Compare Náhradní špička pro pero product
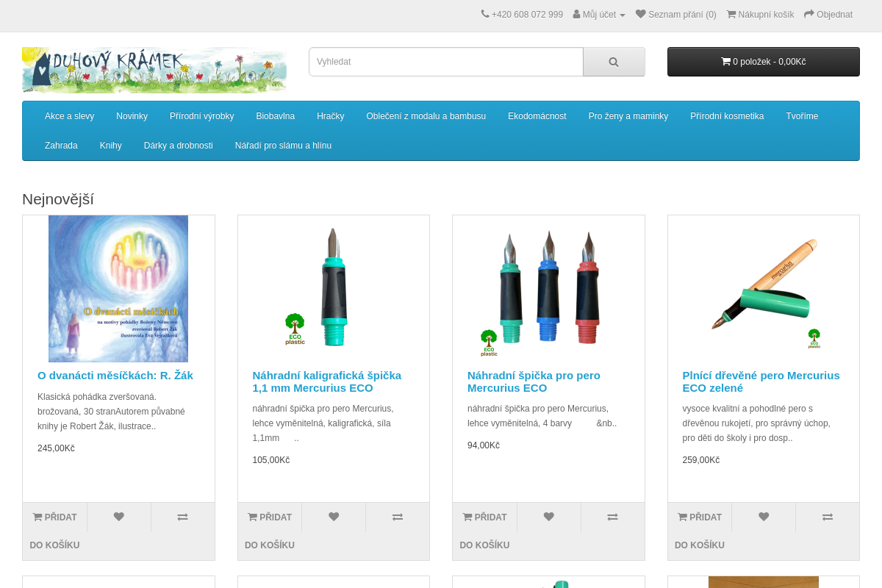 click(x=613, y=517)
